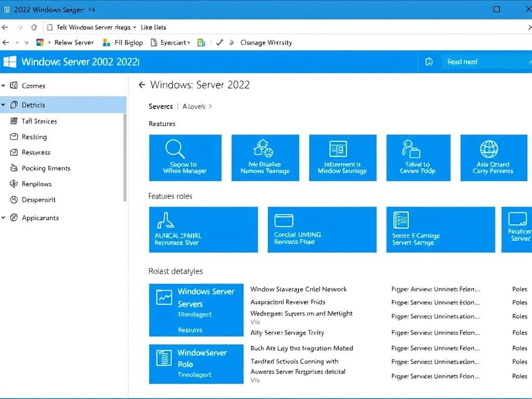The width and height of the screenshot is (532, 399).
Task: Open the Corclal UMING role tile
Action: tap(322, 230)
